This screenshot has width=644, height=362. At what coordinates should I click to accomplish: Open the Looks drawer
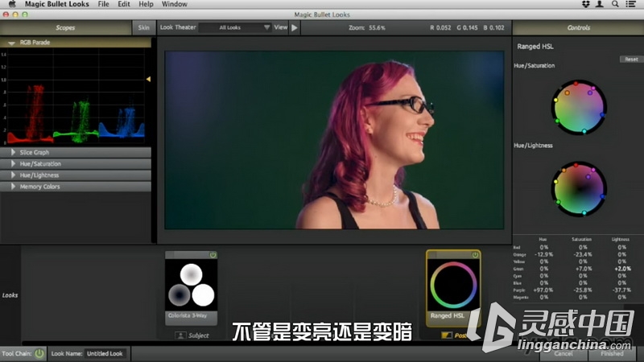(x=10, y=295)
